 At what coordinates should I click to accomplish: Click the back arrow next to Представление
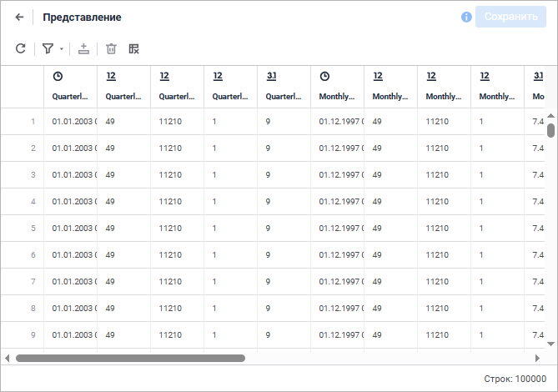click(20, 17)
